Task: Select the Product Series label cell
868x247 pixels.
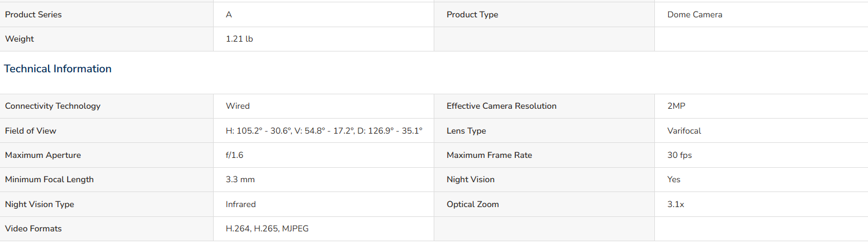Action: pos(107,14)
